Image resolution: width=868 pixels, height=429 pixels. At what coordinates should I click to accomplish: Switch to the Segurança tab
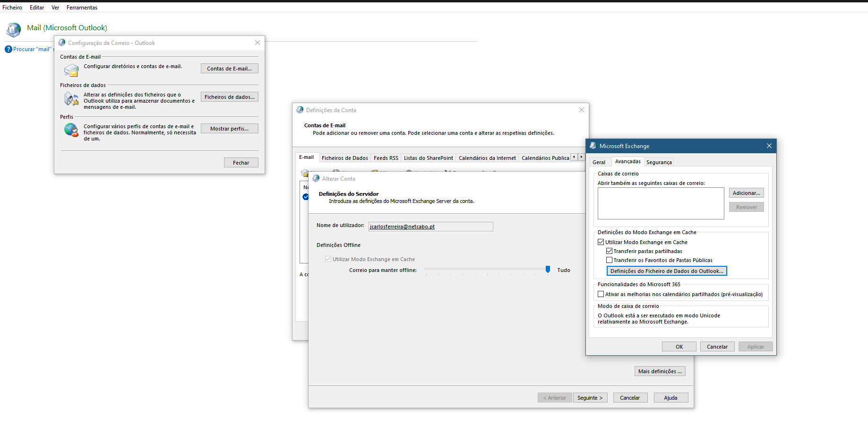[x=659, y=162]
